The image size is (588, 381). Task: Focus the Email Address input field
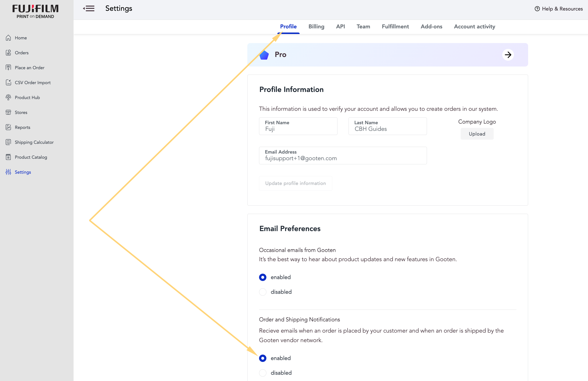coord(343,156)
